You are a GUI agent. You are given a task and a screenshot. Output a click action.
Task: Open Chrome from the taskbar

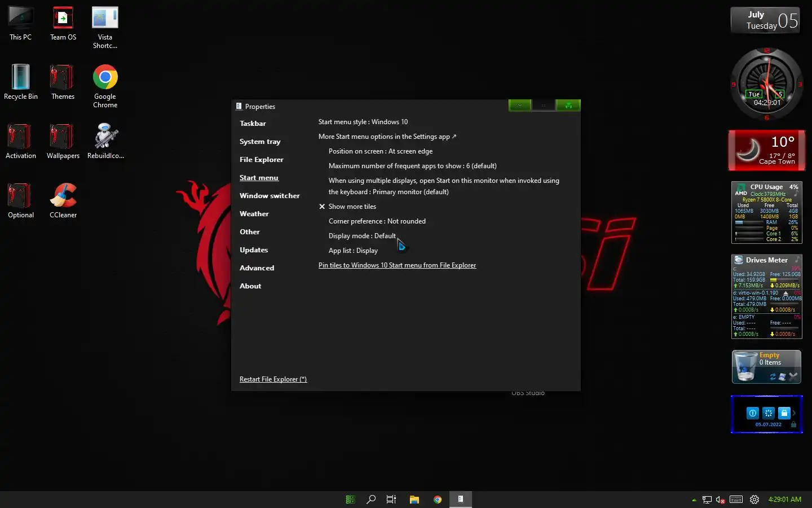(x=438, y=500)
